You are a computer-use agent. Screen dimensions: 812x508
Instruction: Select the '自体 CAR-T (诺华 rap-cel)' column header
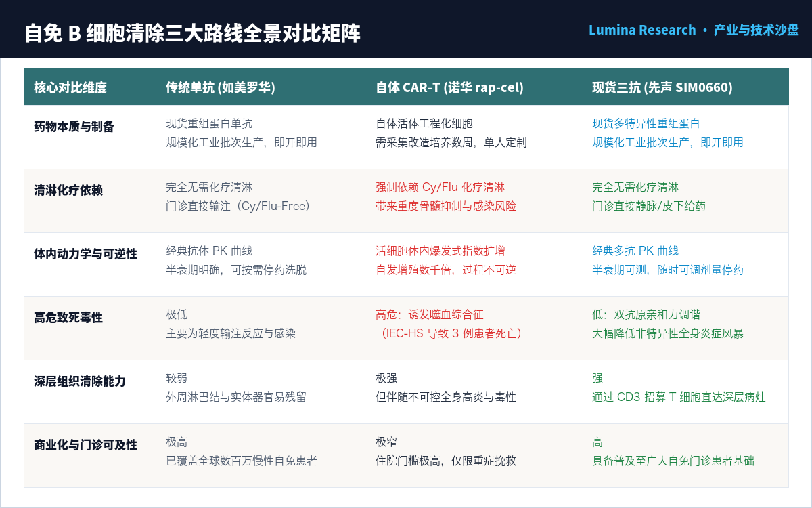tap(449, 87)
